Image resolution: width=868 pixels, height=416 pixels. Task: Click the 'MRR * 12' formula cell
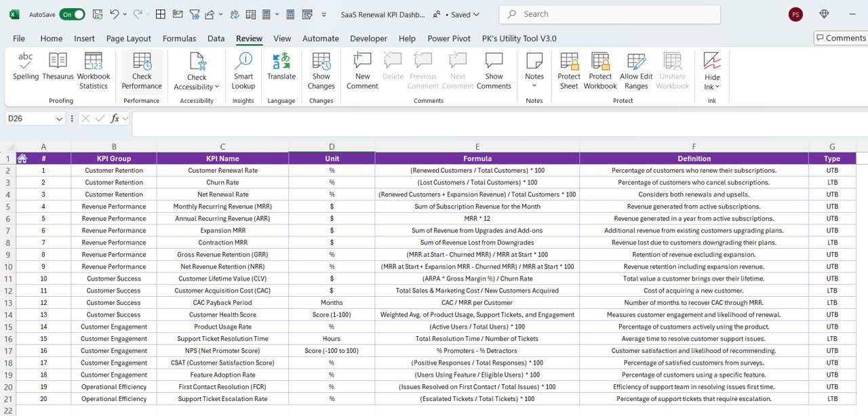pyautogui.click(x=477, y=218)
